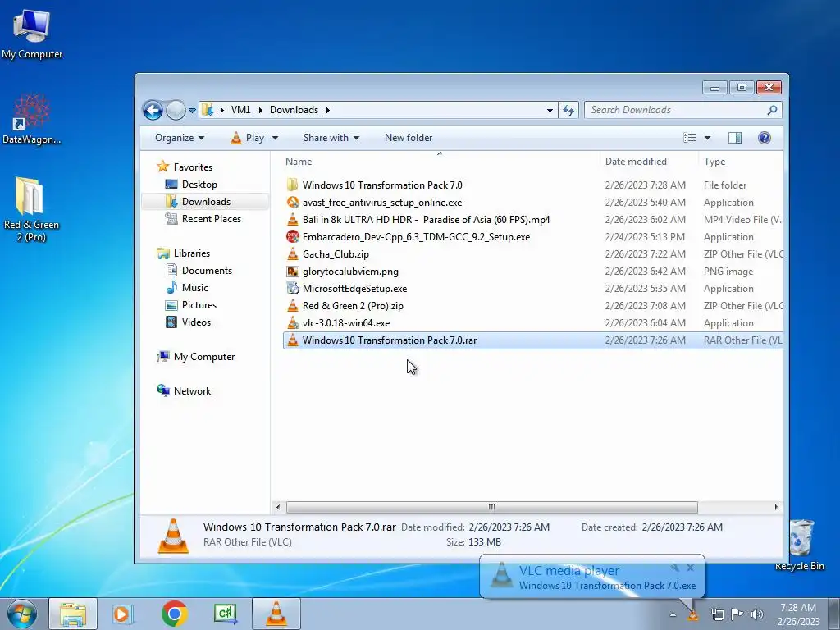Close the VLC media player notification

[x=691, y=568]
